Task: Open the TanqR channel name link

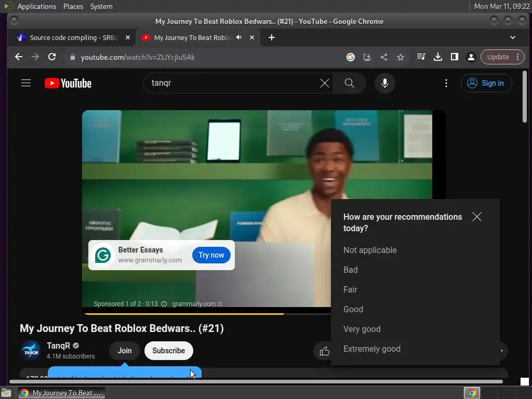Action: [x=58, y=345]
